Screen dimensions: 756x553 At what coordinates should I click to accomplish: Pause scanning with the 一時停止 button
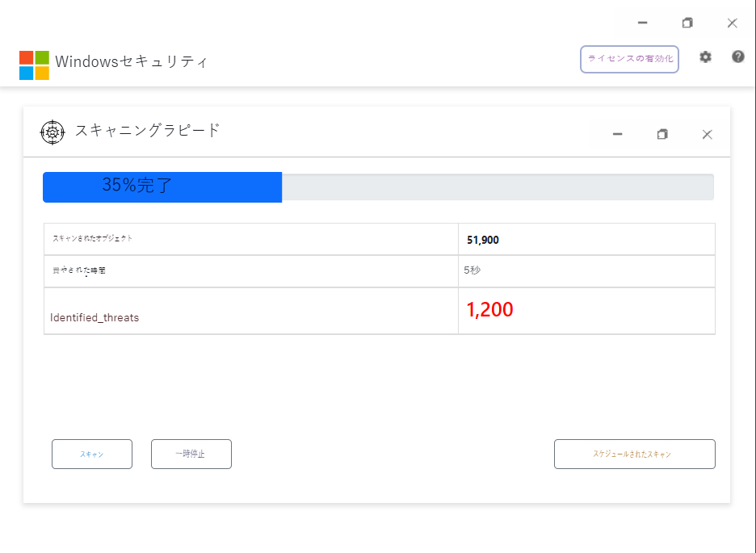(191, 455)
